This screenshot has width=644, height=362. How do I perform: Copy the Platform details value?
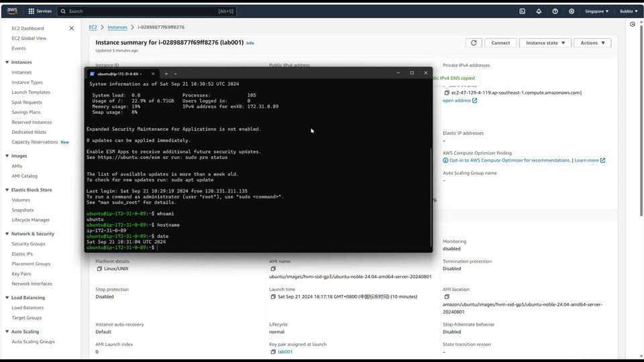(x=99, y=269)
